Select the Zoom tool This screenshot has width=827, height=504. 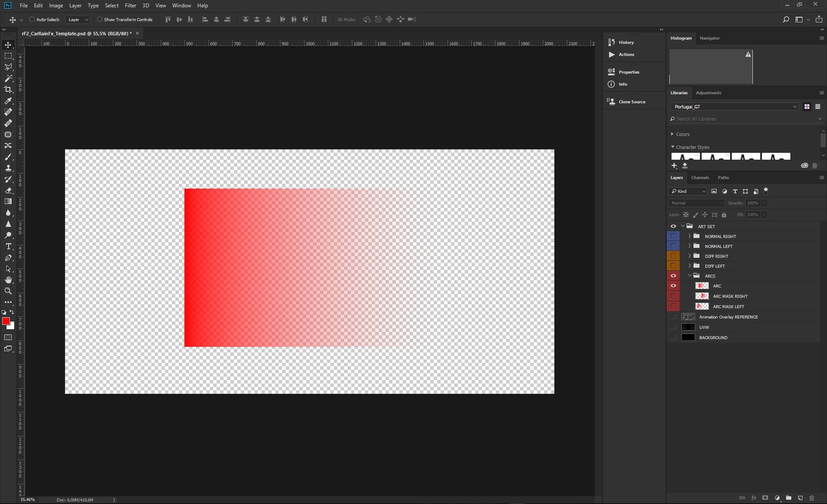8,291
